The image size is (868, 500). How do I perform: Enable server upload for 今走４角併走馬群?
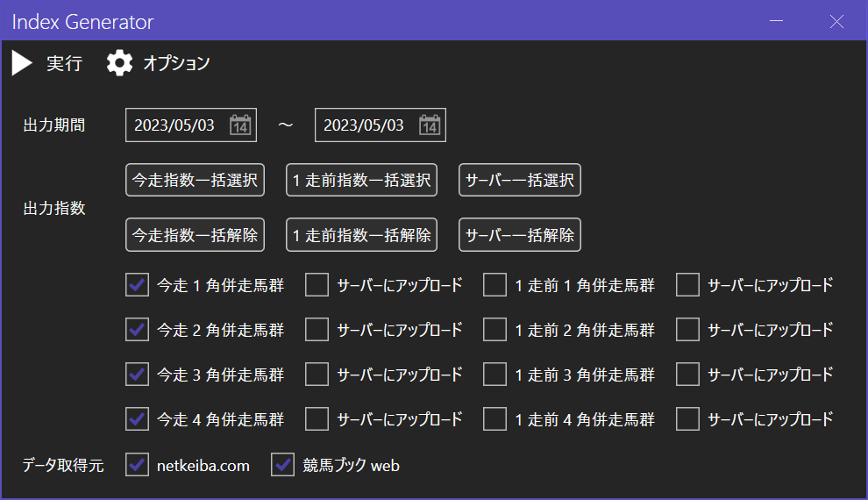pos(317,419)
